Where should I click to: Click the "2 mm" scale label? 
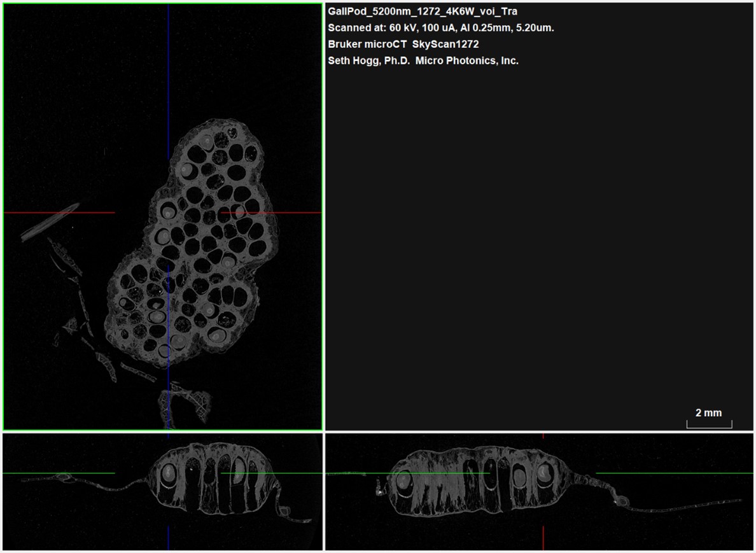coord(708,412)
